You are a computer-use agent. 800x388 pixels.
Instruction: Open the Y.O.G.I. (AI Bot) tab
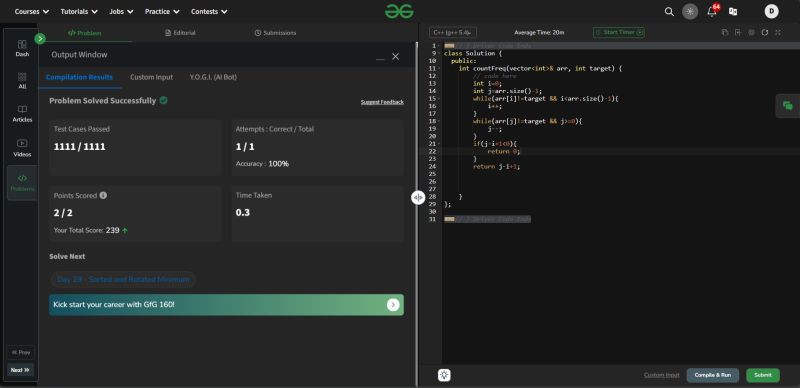coord(213,77)
